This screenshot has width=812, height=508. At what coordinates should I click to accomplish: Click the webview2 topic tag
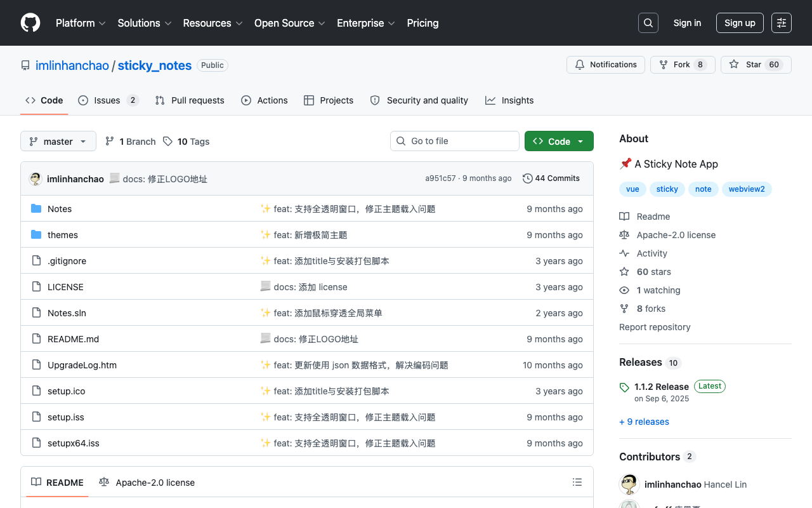[747, 189]
